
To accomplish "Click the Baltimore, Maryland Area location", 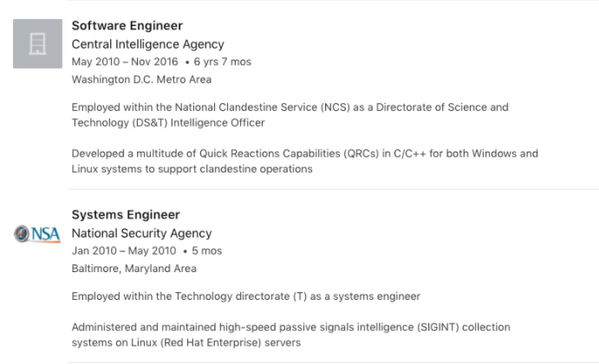I will pyautogui.click(x=134, y=269).
